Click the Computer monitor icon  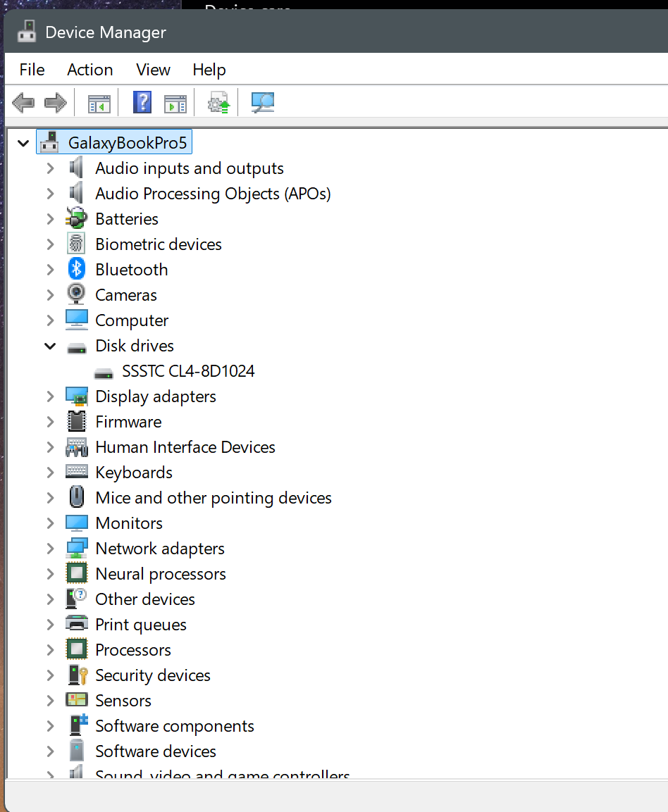point(76,320)
